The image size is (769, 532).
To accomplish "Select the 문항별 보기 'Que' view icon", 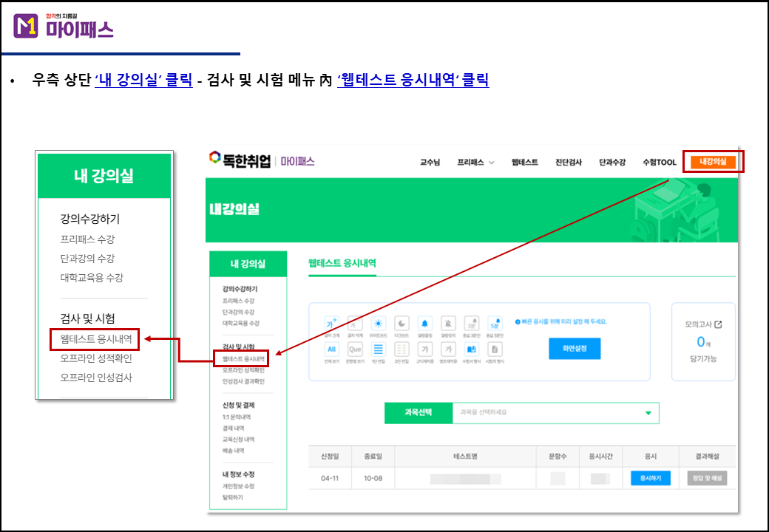I will [x=356, y=350].
